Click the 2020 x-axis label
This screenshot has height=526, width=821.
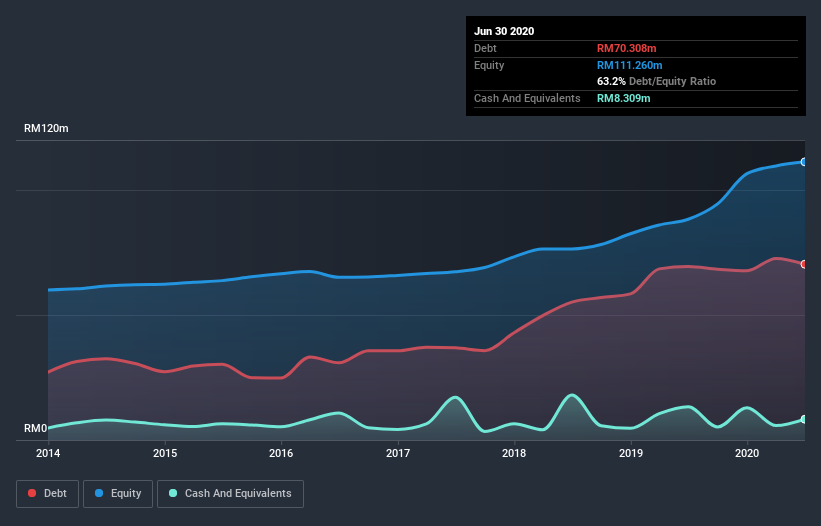point(747,453)
